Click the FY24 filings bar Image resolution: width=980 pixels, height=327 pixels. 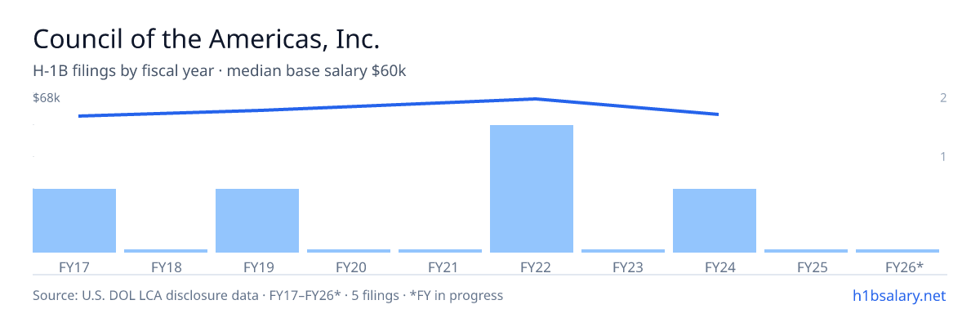715,221
